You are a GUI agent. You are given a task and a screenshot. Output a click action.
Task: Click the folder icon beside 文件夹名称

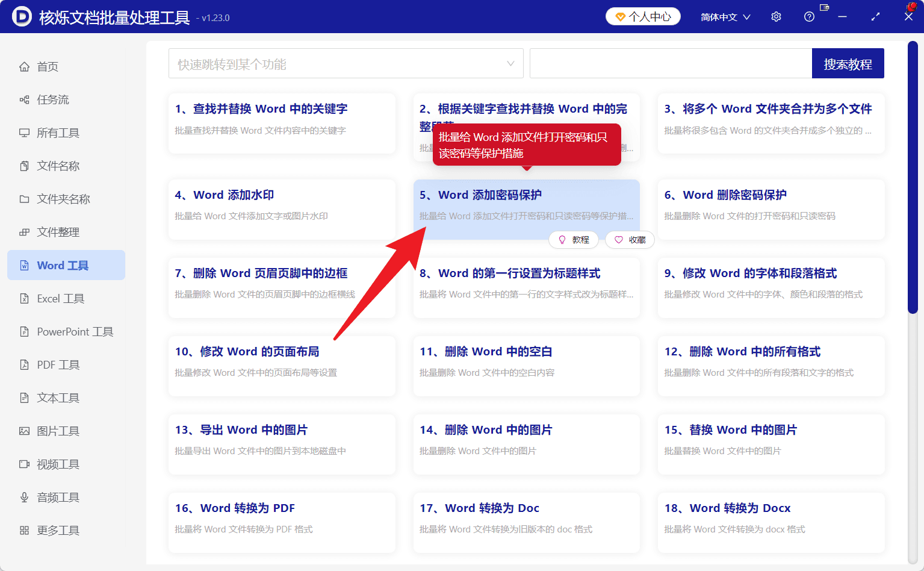[24, 199]
